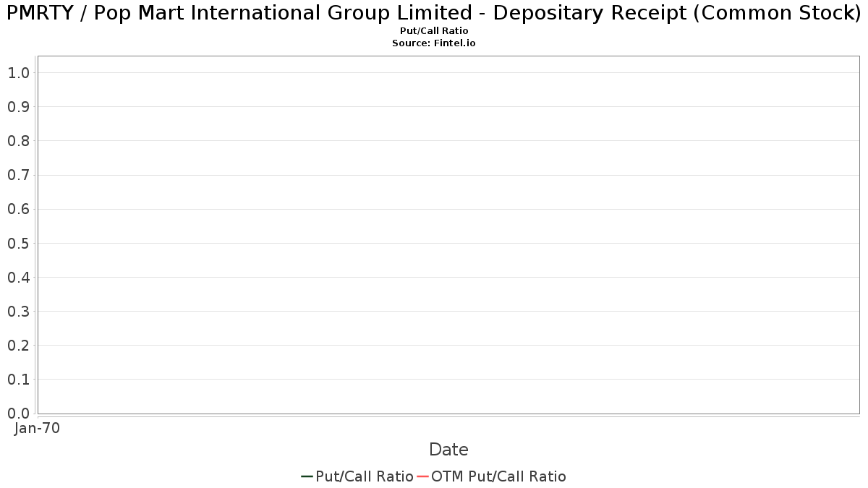Viewport: 868px width, 488px height.
Task: Click the Source: Fintel.io text
Action: (x=434, y=43)
